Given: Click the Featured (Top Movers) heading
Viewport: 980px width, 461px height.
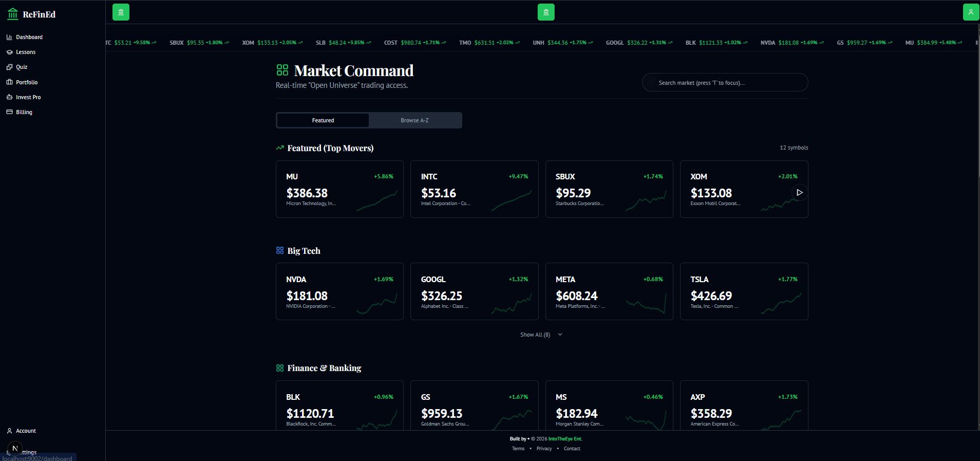Looking at the screenshot, I should click(x=330, y=148).
